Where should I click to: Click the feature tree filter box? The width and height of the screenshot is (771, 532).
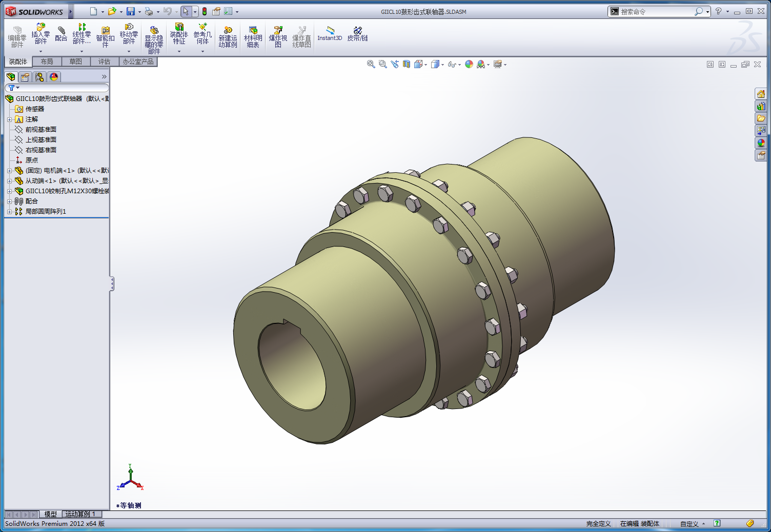(x=56, y=88)
